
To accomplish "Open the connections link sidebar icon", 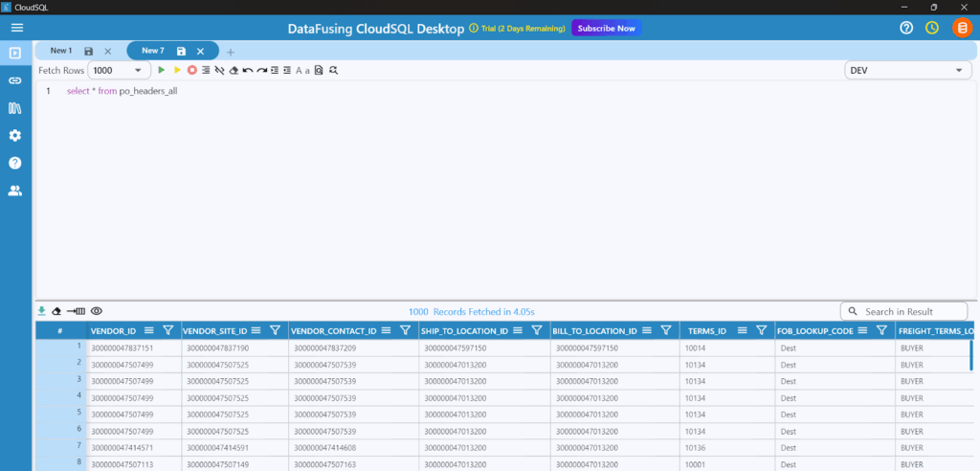I will point(15,80).
